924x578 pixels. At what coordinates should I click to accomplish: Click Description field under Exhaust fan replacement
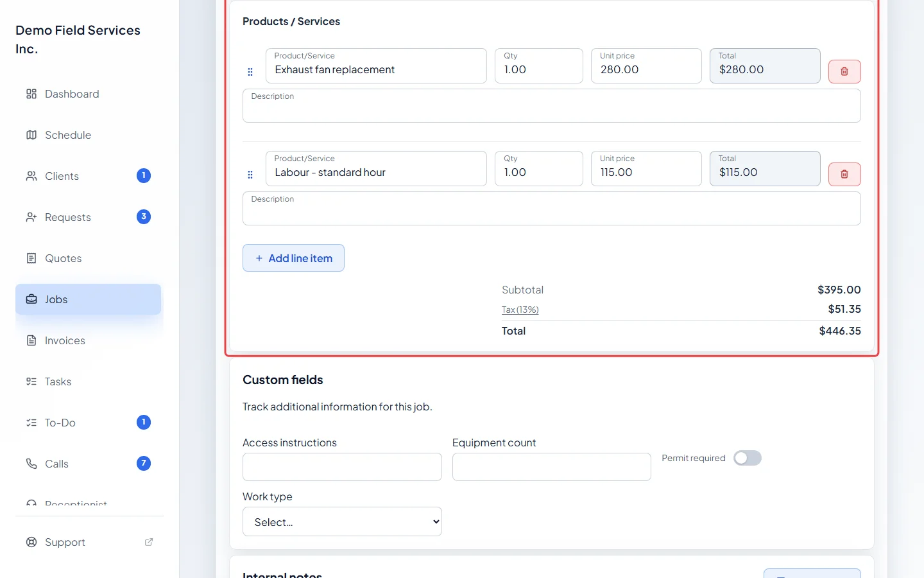[x=552, y=105]
